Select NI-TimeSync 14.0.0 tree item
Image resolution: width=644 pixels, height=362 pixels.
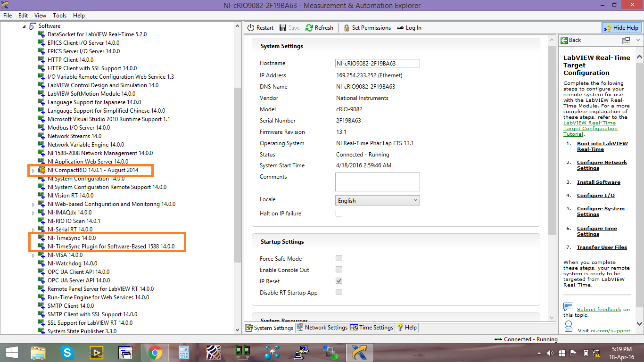72,238
